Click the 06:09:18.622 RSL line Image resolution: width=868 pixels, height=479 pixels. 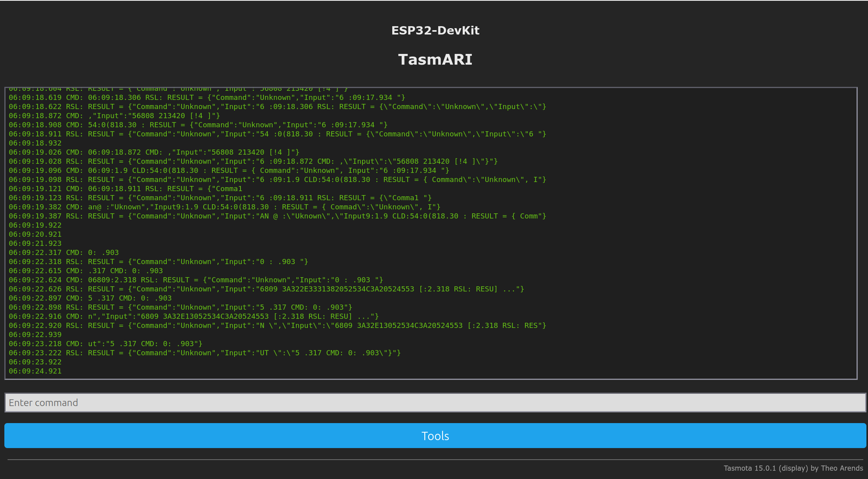pyautogui.click(x=277, y=106)
